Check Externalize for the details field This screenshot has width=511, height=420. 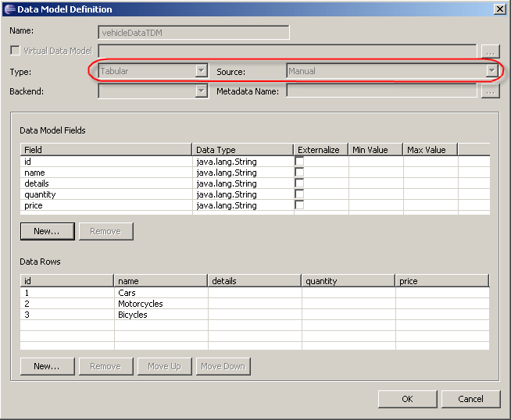coord(299,183)
